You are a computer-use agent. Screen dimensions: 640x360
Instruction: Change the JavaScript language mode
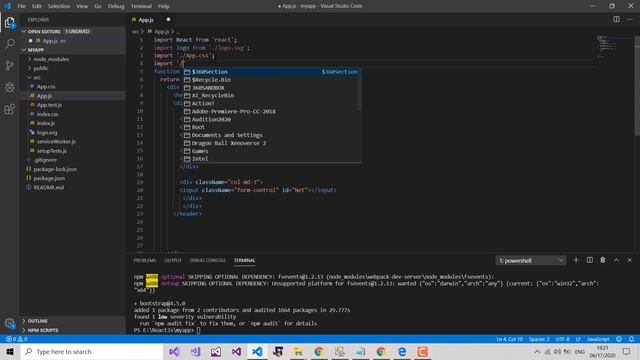pyautogui.click(x=598, y=339)
